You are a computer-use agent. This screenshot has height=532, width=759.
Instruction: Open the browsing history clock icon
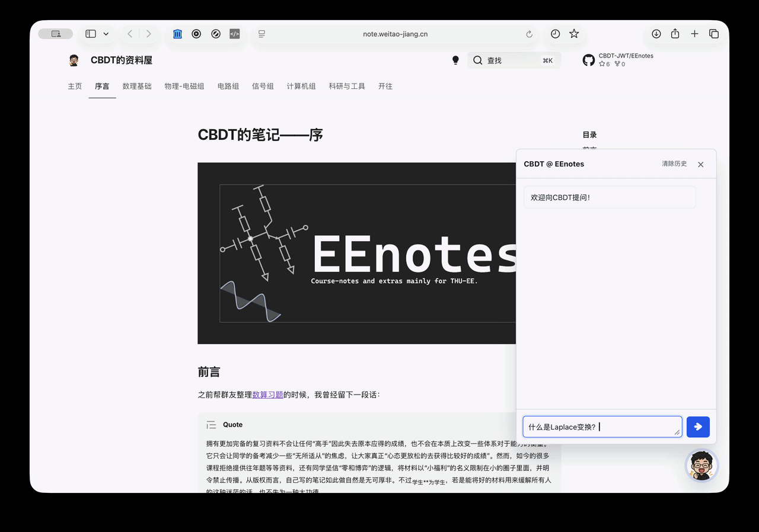555,34
